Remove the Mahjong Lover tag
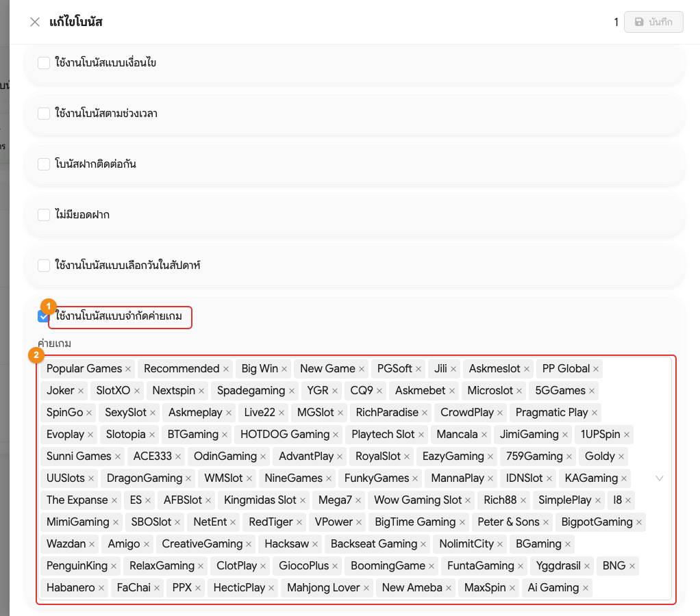 366,587
